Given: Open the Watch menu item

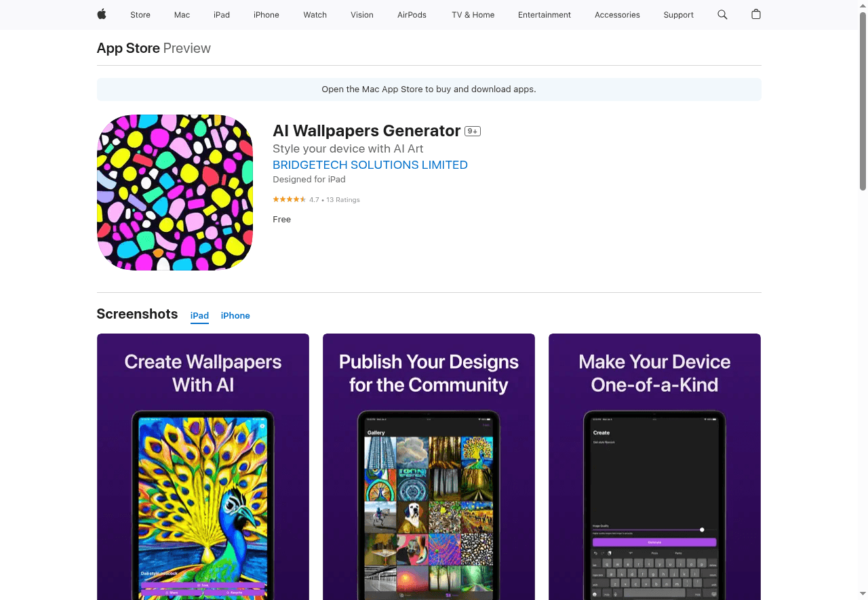Looking at the screenshot, I should 315,14.
